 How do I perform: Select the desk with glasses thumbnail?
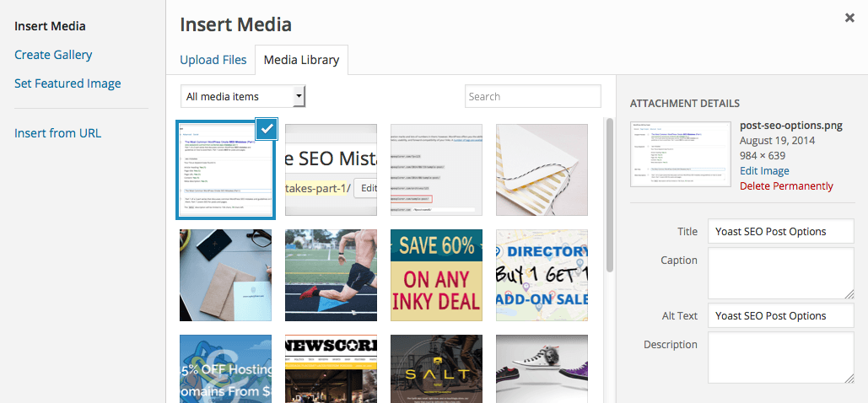[226, 275]
